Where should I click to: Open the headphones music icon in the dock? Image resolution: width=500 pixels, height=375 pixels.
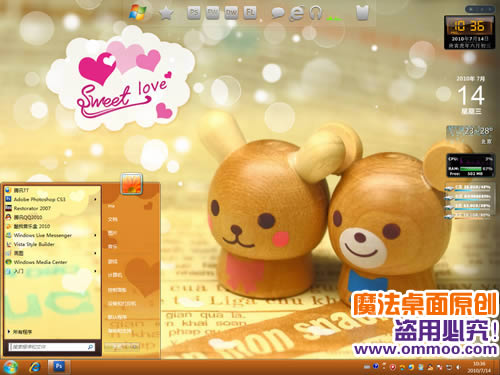pyautogui.click(x=315, y=13)
